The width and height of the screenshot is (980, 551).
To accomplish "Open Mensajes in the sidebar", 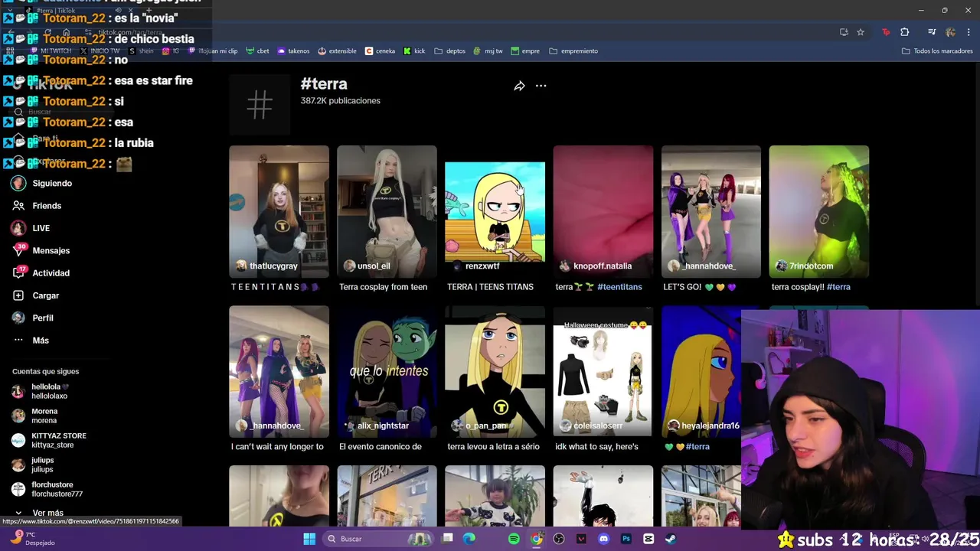I will pyautogui.click(x=41, y=251).
